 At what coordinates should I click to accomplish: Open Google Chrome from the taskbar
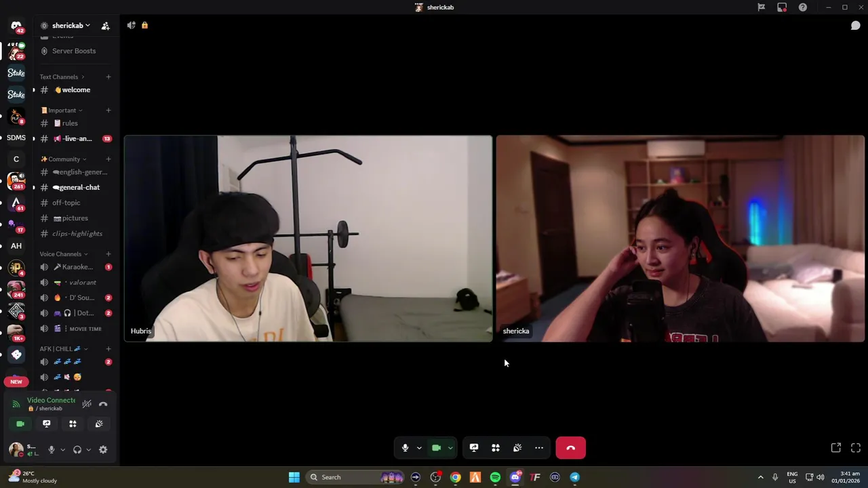click(x=455, y=477)
